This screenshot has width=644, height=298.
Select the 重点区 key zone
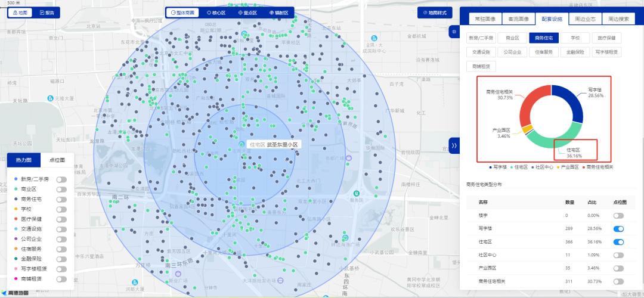click(x=247, y=13)
